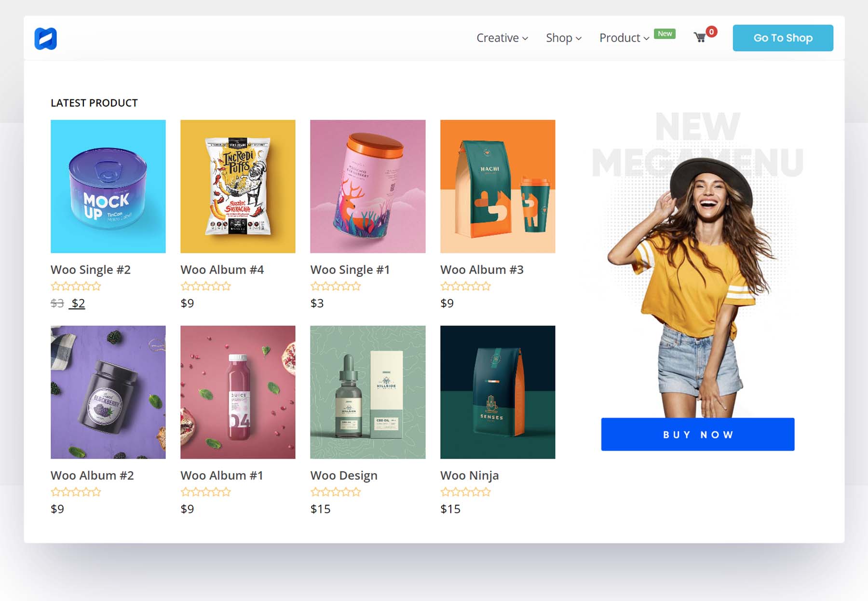
Task: Click the star rating under Woo Album #4
Action: (205, 286)
